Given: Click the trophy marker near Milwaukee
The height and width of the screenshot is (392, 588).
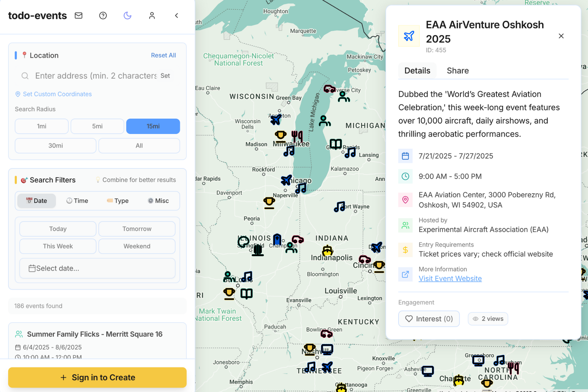Looking at the screenshot, I should [x=280, y=136].
